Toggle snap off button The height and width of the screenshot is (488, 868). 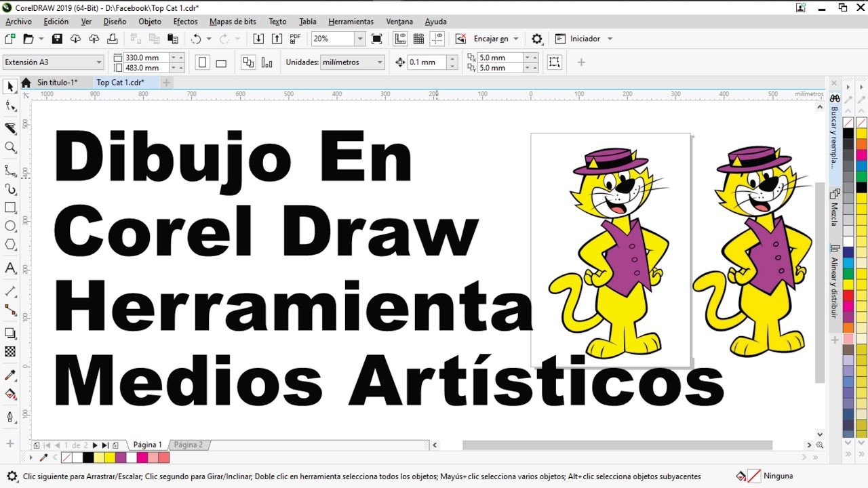[x=460, y=39]
